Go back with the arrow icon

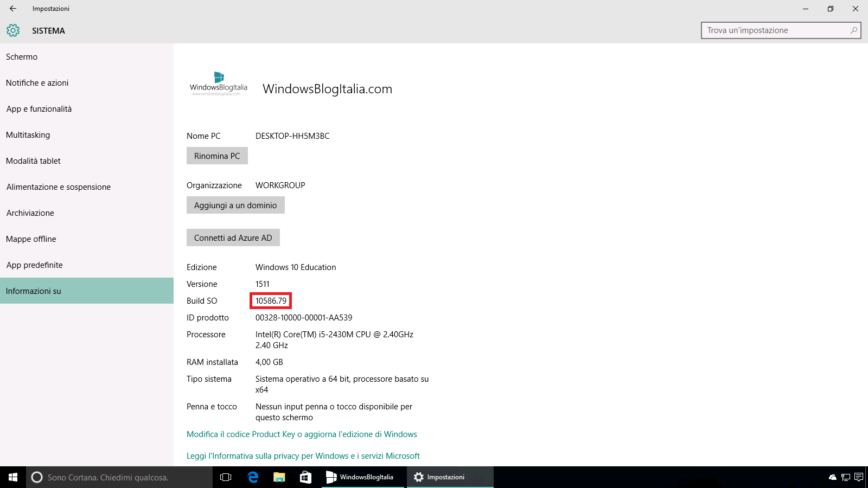13,9
